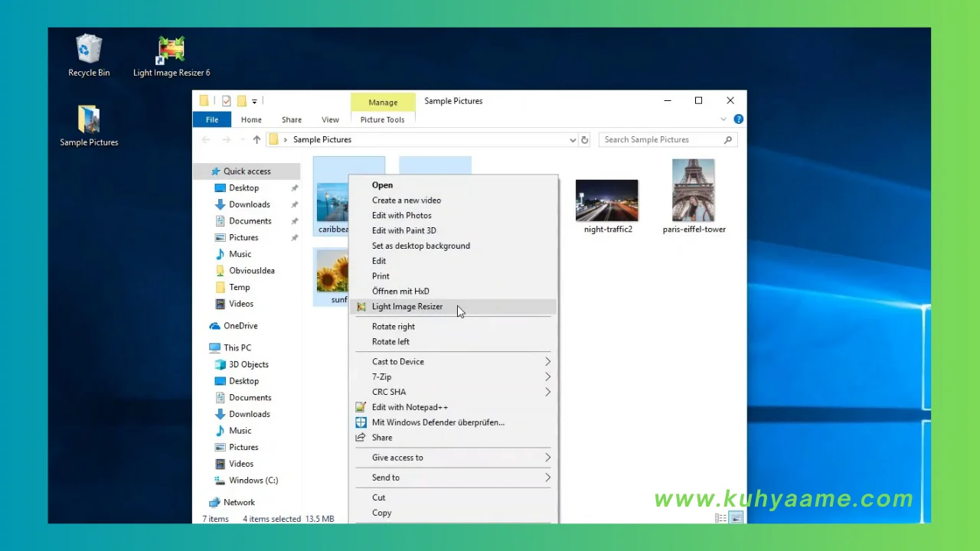Open pinned Desktop under Quick access
Image resolution: width=980 pixels, height=551 pixels.
tap(243, 188)
